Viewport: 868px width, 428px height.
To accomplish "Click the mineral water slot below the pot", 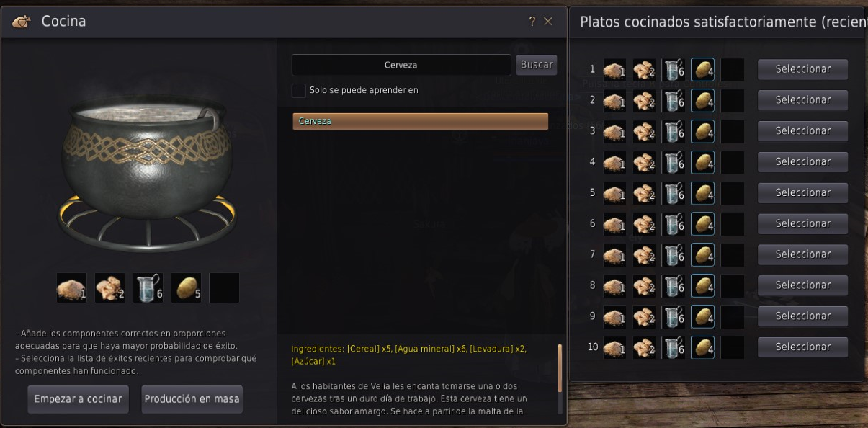I will pos(148,287).
